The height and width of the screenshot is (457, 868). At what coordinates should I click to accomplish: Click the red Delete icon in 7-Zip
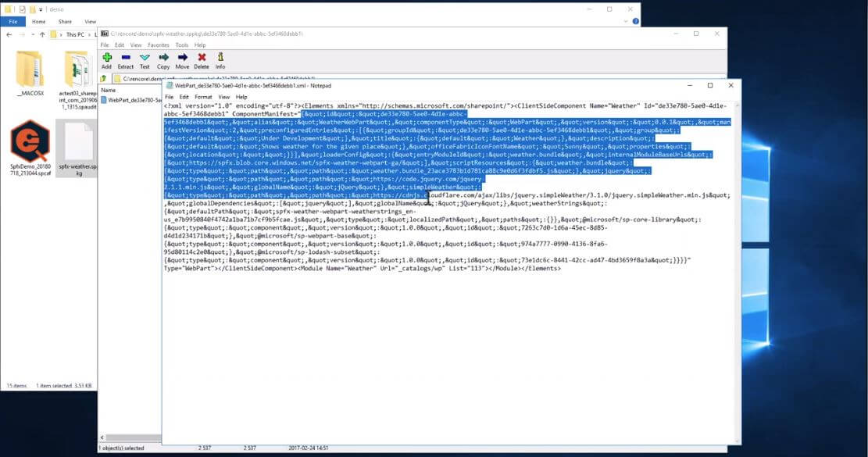202,60
